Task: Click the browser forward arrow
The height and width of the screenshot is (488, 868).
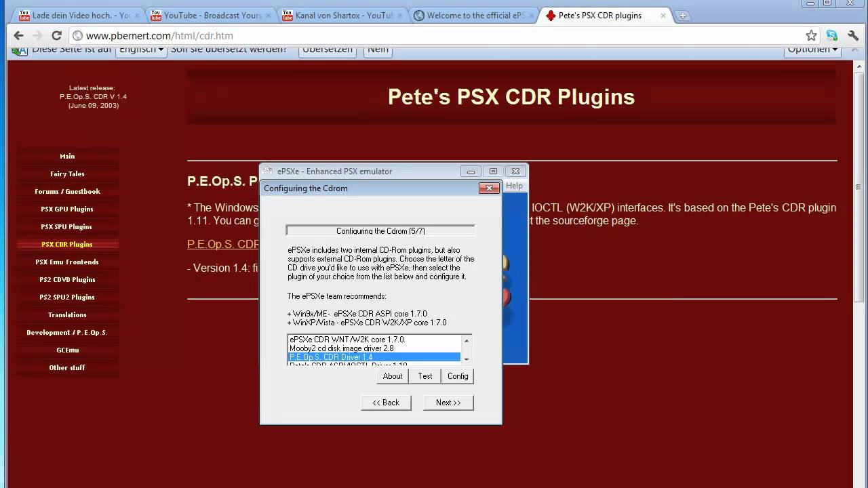Action: click(37, 36)
